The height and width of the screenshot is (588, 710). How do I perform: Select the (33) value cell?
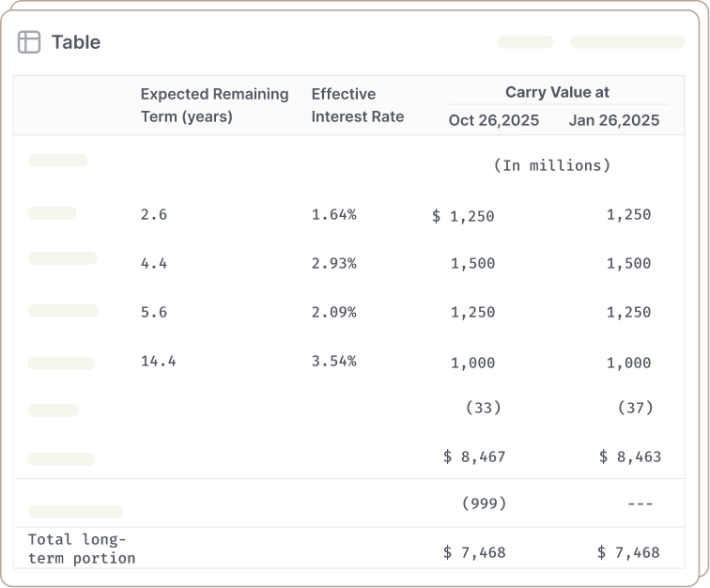[x=483, y=408]
